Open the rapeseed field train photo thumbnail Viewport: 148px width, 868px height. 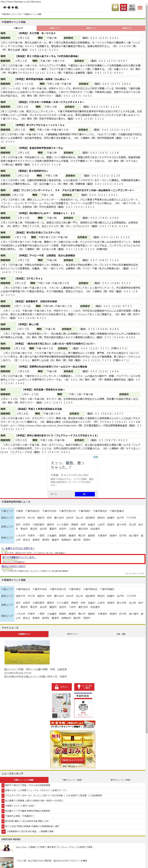[27, 652]
